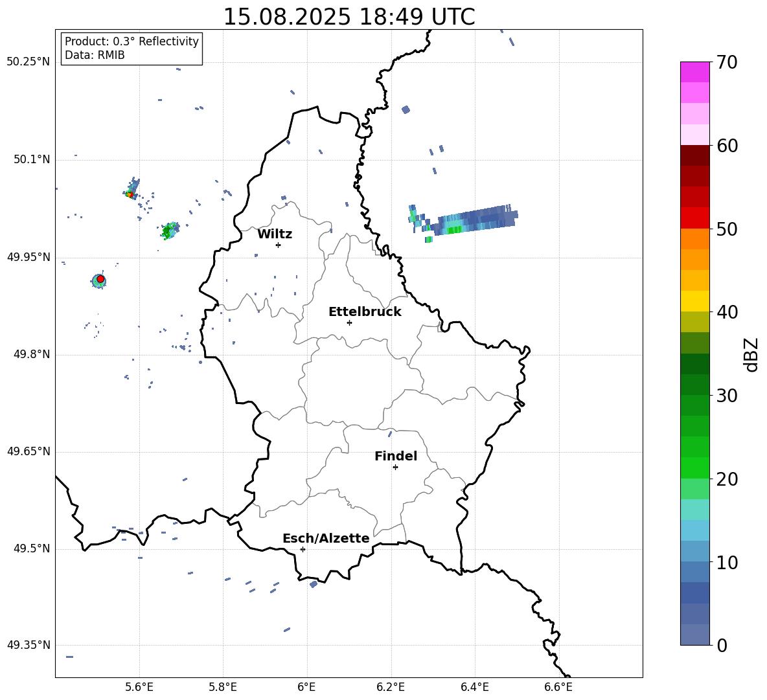Click the title 15.08.2025 18:49 UTC

349,17
